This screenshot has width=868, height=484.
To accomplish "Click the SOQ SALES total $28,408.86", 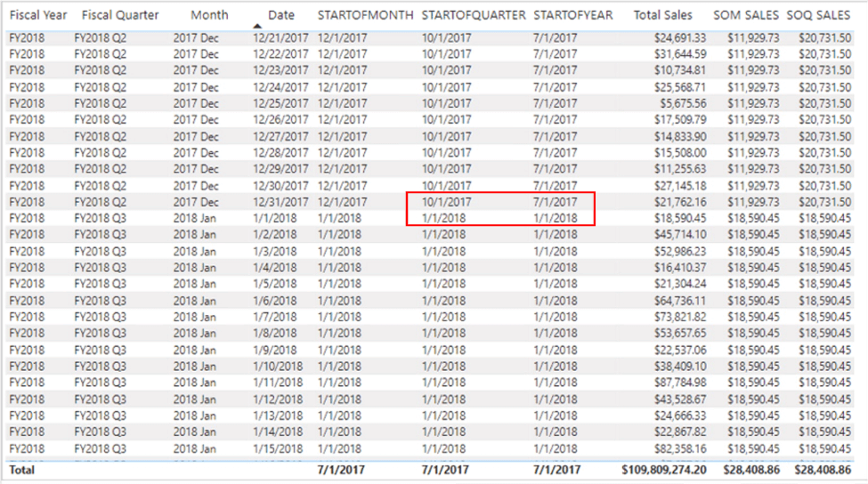I will (823, 470).
